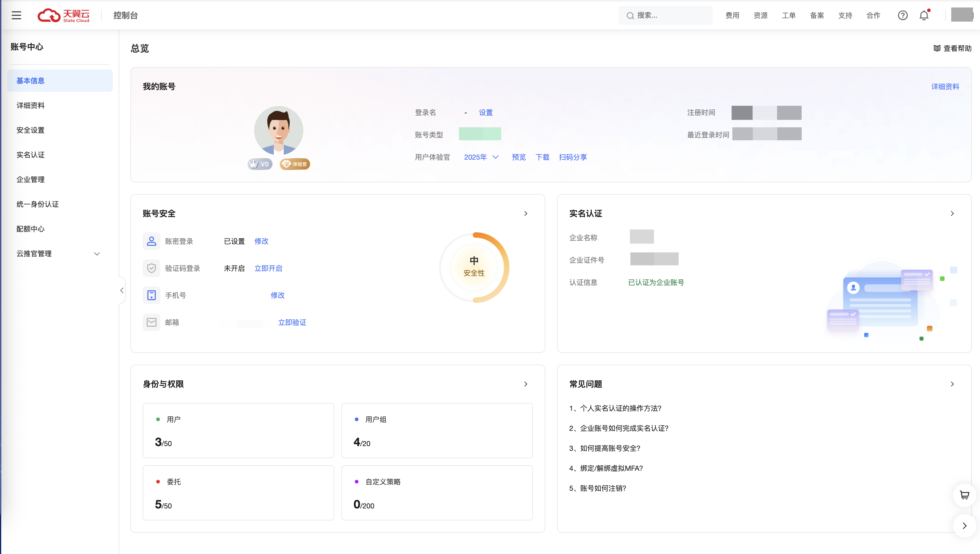Open the 实名认证 card arrow
Viewport: 980px width, 554px height.
[952, 213]
